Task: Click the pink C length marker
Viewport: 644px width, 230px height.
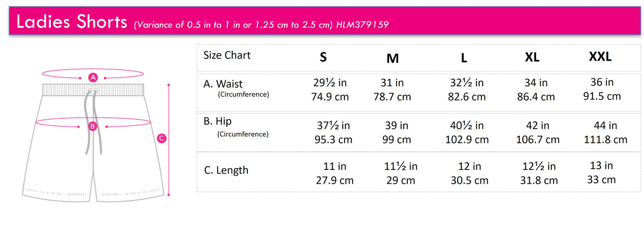Action: click(x=162, y=138)
